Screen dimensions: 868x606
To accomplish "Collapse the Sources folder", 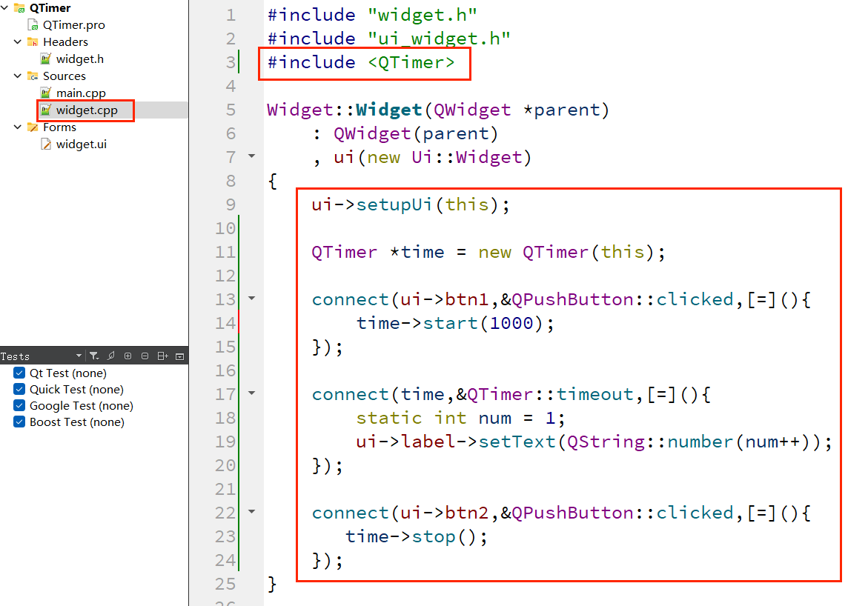I will (x=18, y=76).
